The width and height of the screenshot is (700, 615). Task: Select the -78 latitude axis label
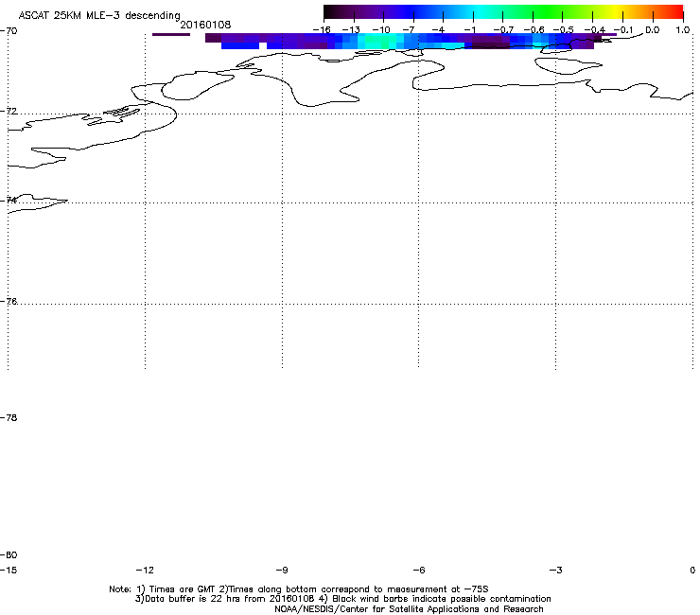[x=9, y=417]
